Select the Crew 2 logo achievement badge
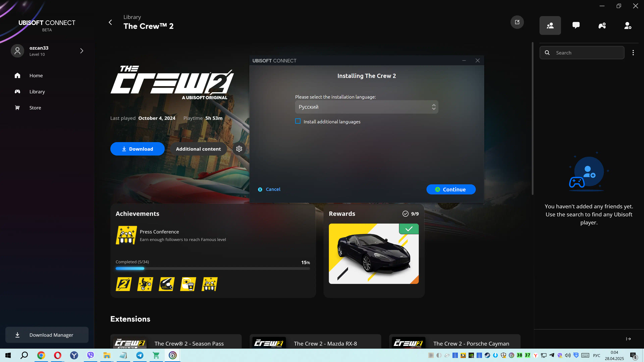This screenshot has width=644, height=362. pyautogui.click(x=123, y=284)
